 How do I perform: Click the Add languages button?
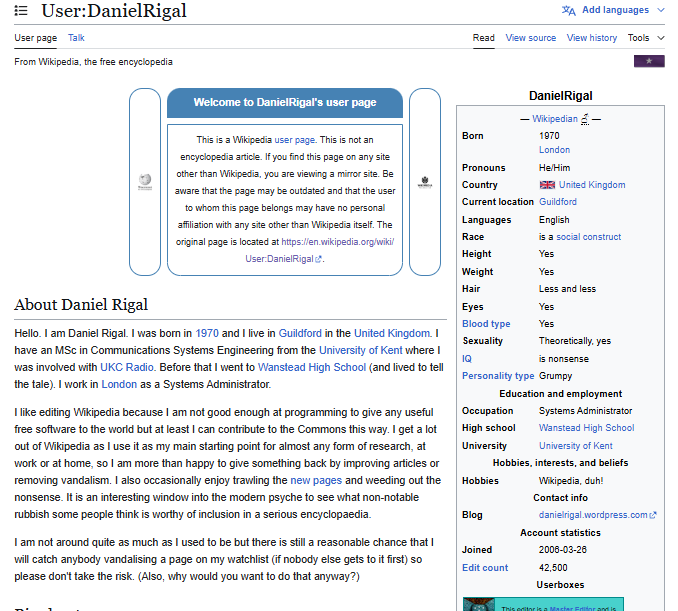613,10
